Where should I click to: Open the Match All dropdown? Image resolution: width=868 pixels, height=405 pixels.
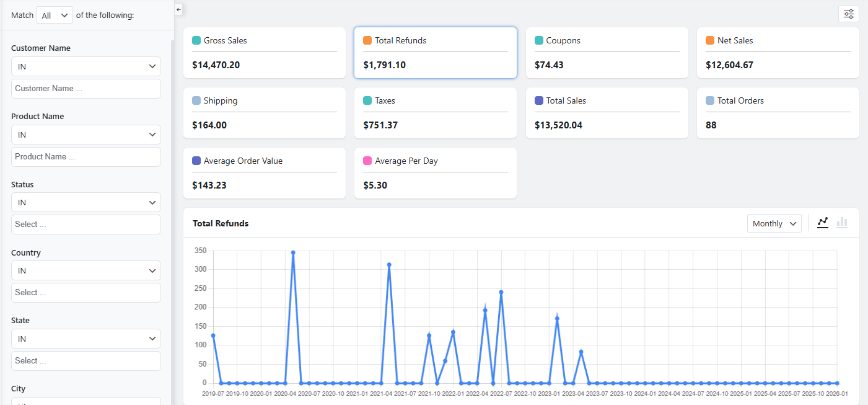[55, 16]
